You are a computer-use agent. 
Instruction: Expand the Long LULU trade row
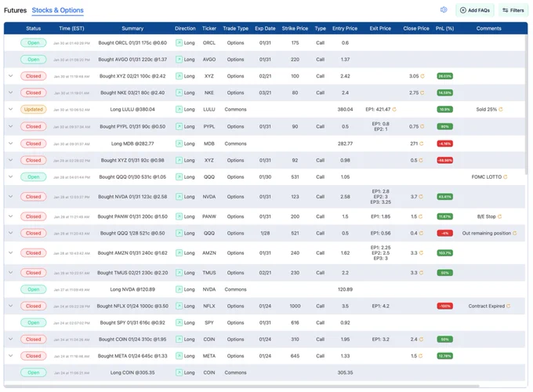[x=10, y=109]
